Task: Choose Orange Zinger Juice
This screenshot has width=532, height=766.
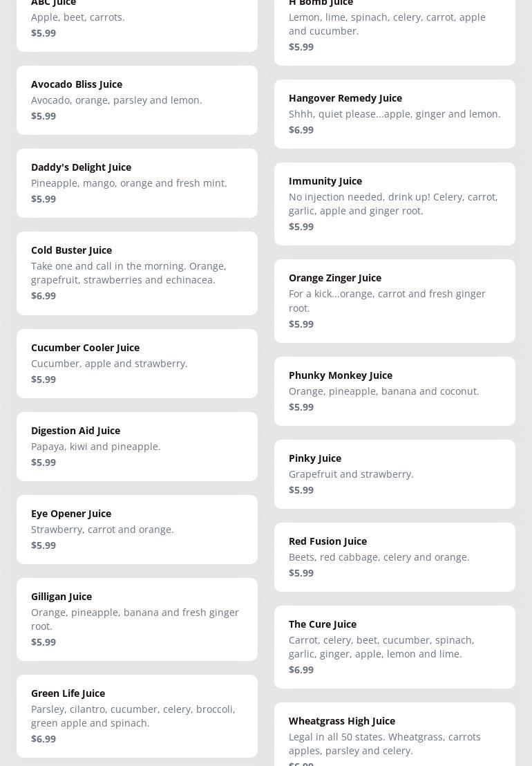Action: point(395,301)
